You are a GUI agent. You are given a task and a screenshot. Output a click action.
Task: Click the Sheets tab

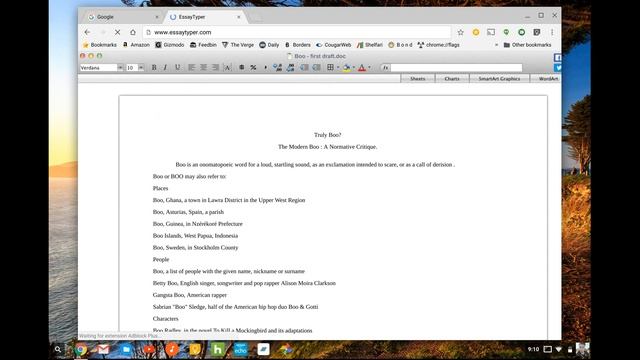tap(418, 78)
